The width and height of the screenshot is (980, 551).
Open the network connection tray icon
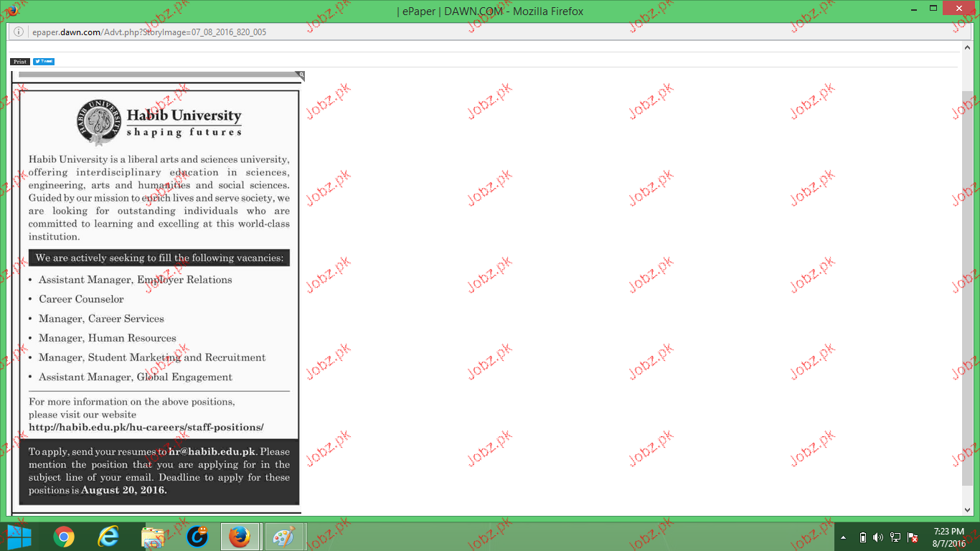pos(895,537)
